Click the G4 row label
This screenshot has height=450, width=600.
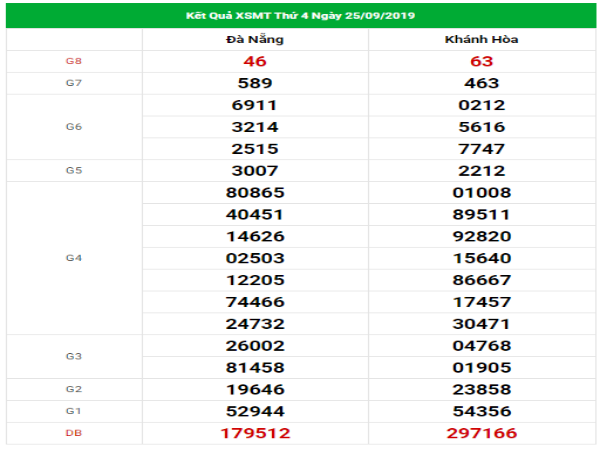pyautogui.click(x=74, y=258)
